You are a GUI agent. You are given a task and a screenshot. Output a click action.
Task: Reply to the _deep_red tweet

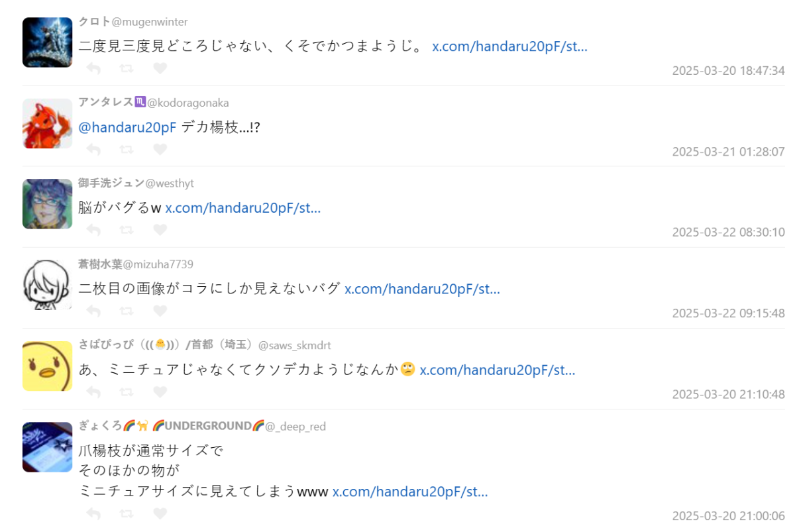[x=93, y=513]
